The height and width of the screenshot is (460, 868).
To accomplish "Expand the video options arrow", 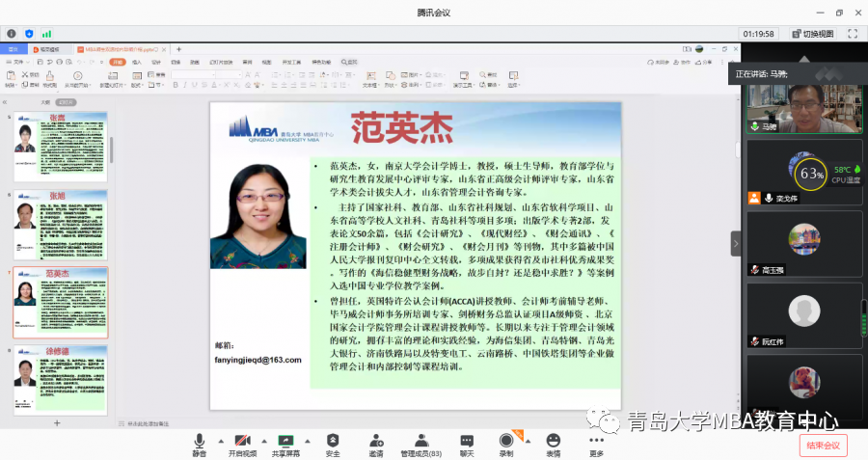I will click(x=264, y=441).
